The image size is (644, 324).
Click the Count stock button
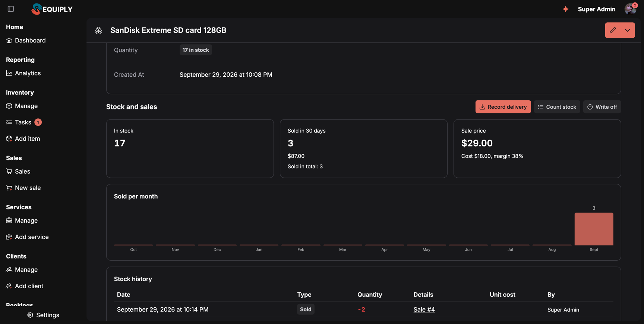[x=557, y=107]
